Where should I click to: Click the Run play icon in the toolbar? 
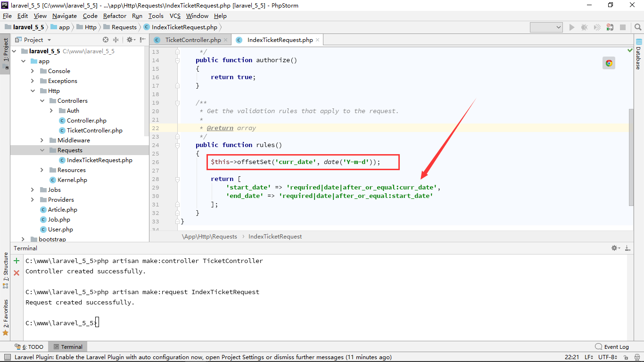pyautogui.click(x=572, y=27)
